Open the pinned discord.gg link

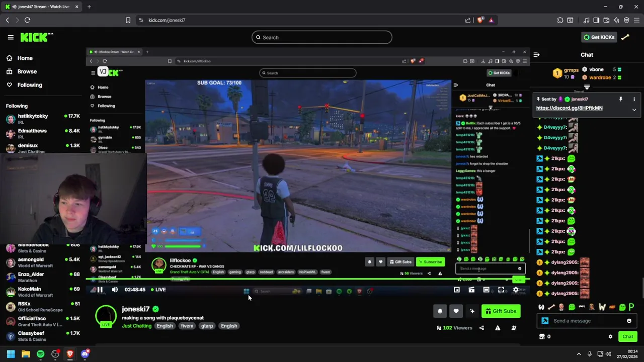click(569, 108)
